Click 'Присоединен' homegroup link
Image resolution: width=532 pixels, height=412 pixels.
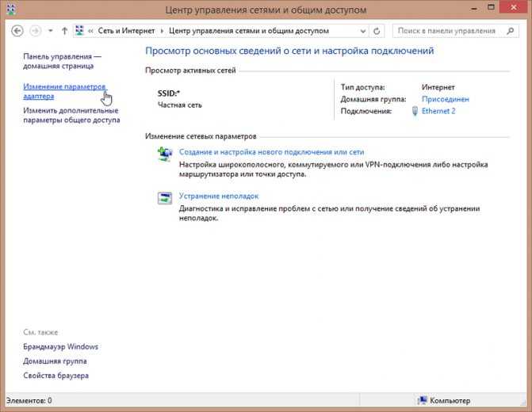click(x=445, y=99)
